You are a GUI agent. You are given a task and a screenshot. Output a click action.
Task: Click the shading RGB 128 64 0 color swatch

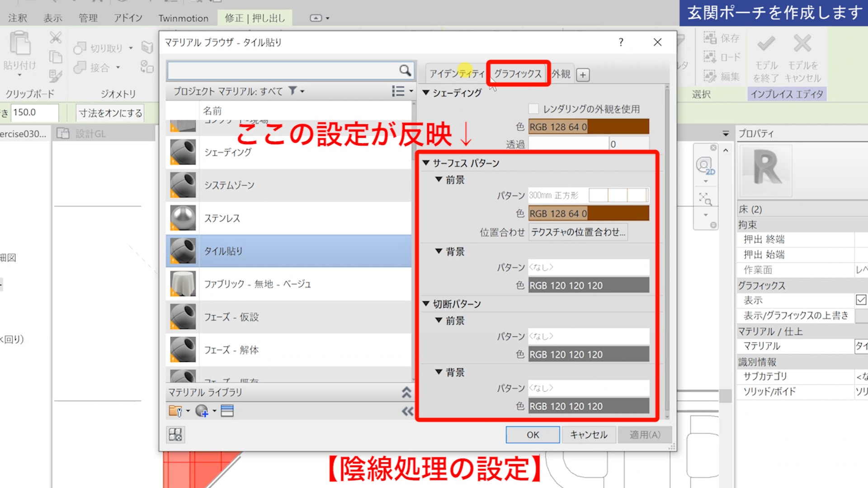589,127
